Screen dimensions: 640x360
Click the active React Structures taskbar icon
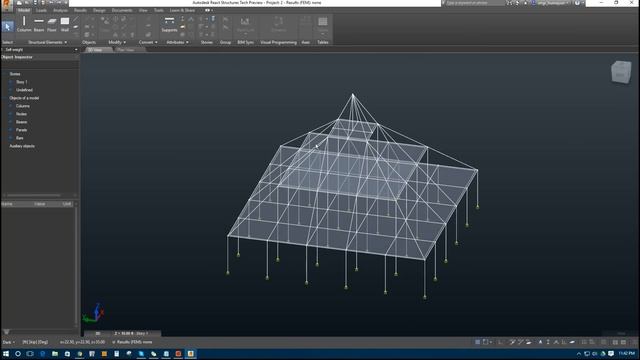[x=191, y=353]
